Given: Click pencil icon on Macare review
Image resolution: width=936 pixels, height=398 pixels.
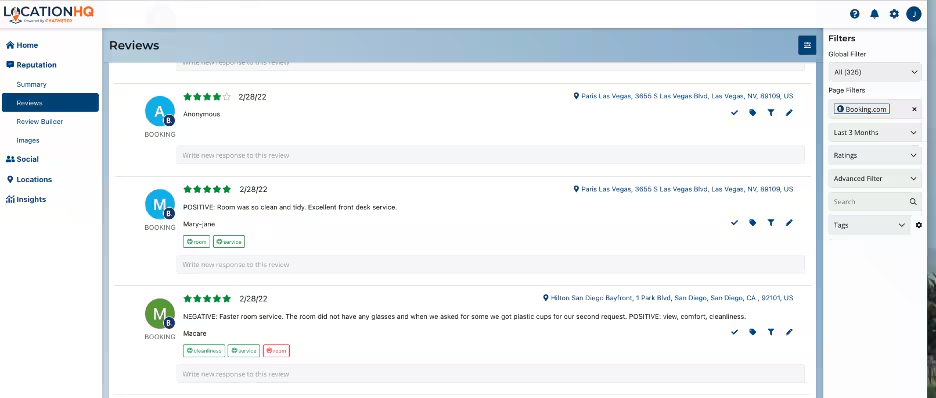Looking at the screenshot, I should tap(789, 332).
